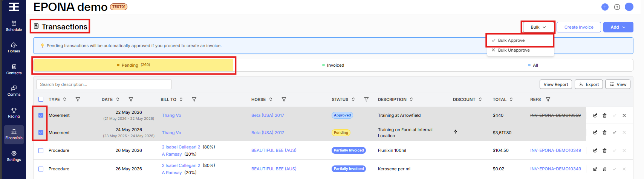Click the Search by description field
This screenshot has width=644, height=179.
tap(104, 84)
